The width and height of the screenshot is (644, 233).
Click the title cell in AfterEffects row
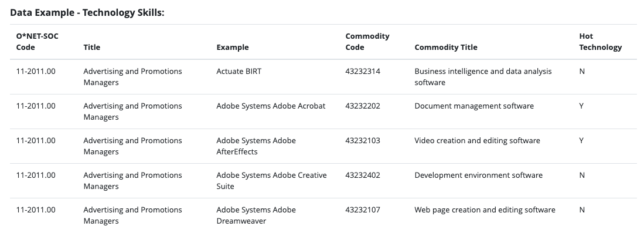pyautogui.click(x=132, y=146)
